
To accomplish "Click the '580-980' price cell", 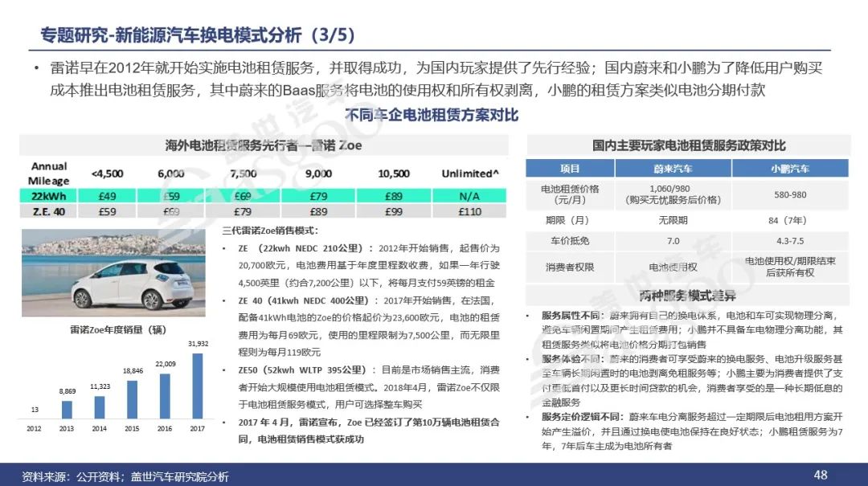I will [790, 195].
